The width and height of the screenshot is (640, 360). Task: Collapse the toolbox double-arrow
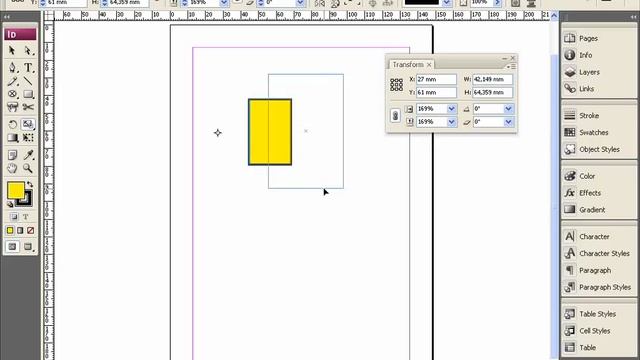point(7,17)
